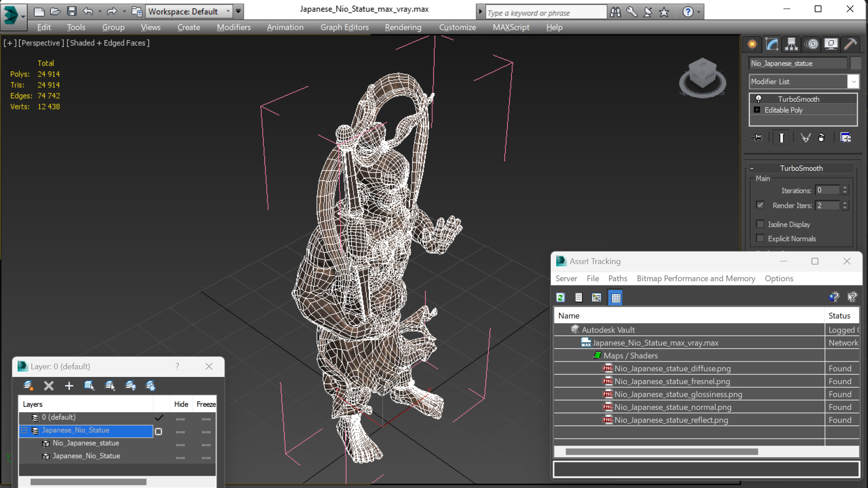This screenshot has height=488, width=868.
Task: Delete layer using the X icon
Action: coord(49,386)
